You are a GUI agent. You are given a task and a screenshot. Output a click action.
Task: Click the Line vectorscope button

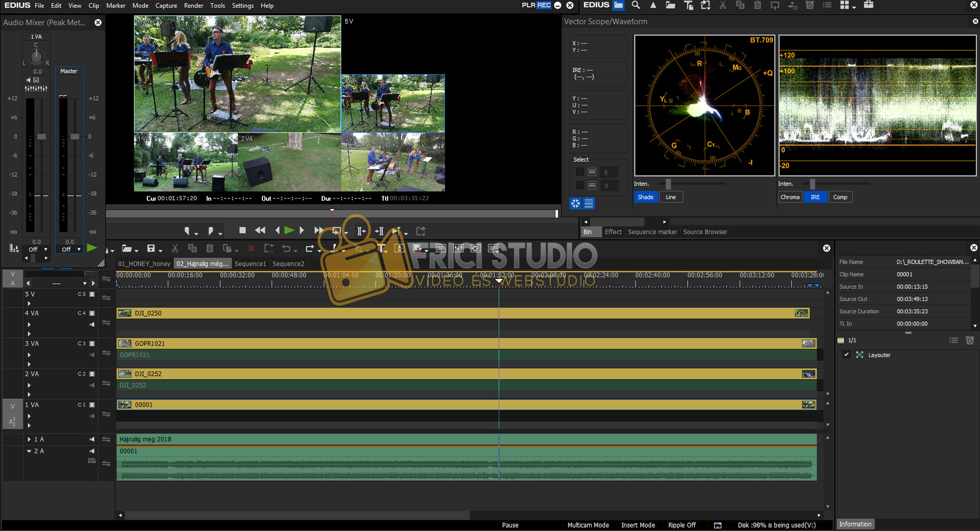point(671,197)
